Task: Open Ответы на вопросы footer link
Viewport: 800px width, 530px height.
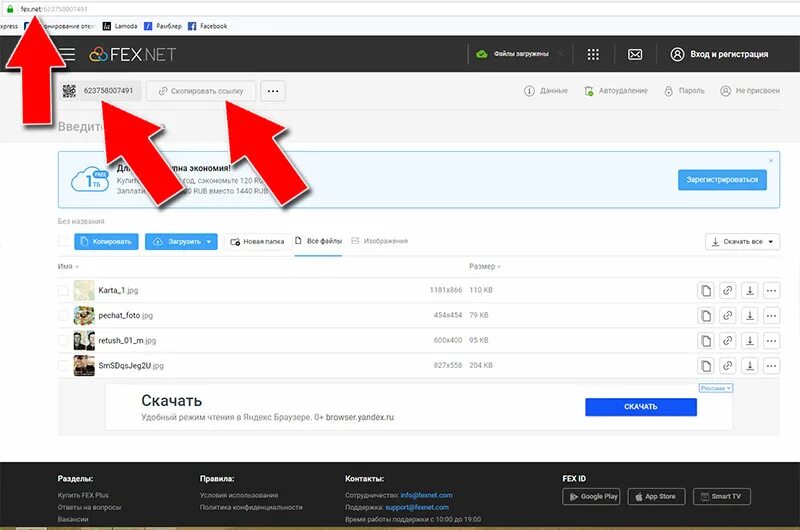Action: point(89,507)
